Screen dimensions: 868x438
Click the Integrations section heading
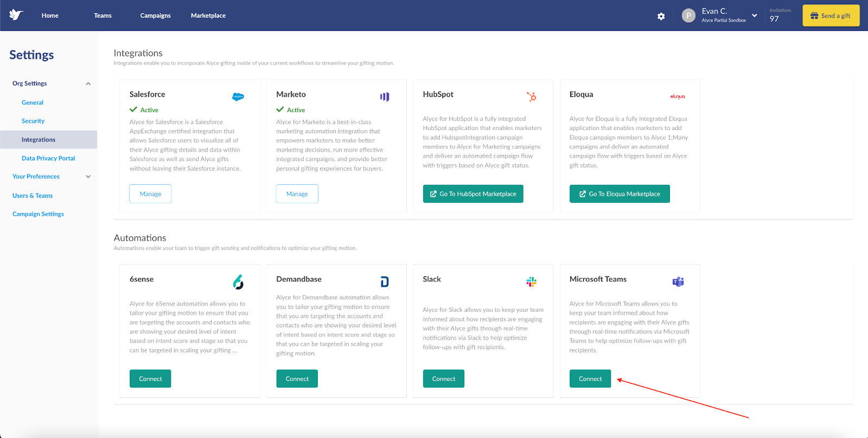click(138, 53)
